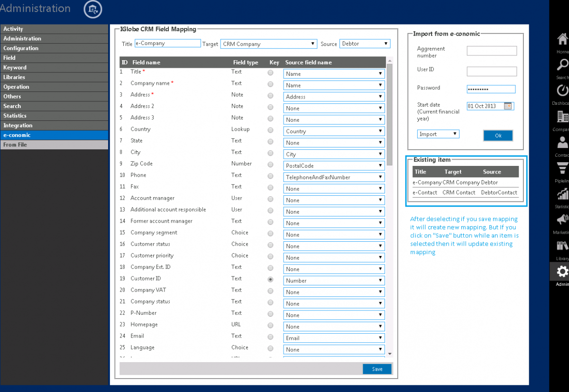Select the Key radio for Title row

pyautogui.click(x=270, y=73)
